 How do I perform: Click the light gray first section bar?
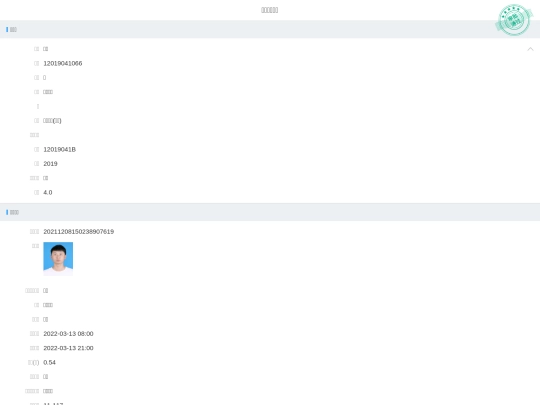pos(270,29)
